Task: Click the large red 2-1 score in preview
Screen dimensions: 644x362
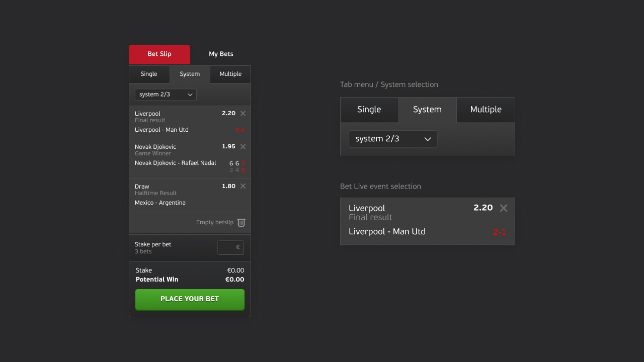Action: point(500,232)
